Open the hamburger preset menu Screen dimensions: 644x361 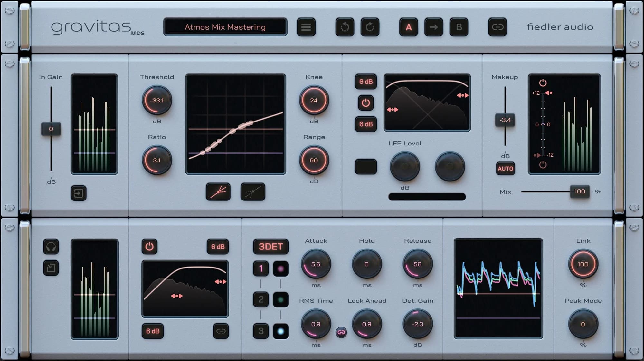[x=306, y=27]
